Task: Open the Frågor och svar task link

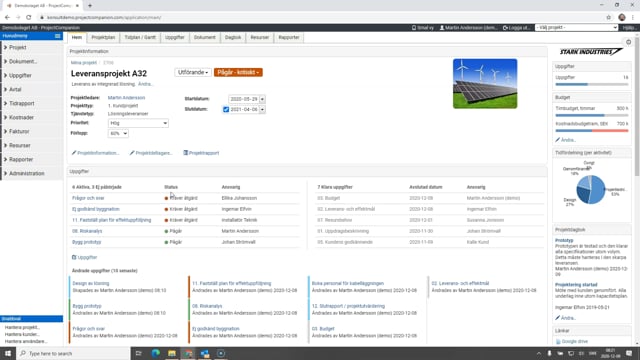Action: coord(88,198)
